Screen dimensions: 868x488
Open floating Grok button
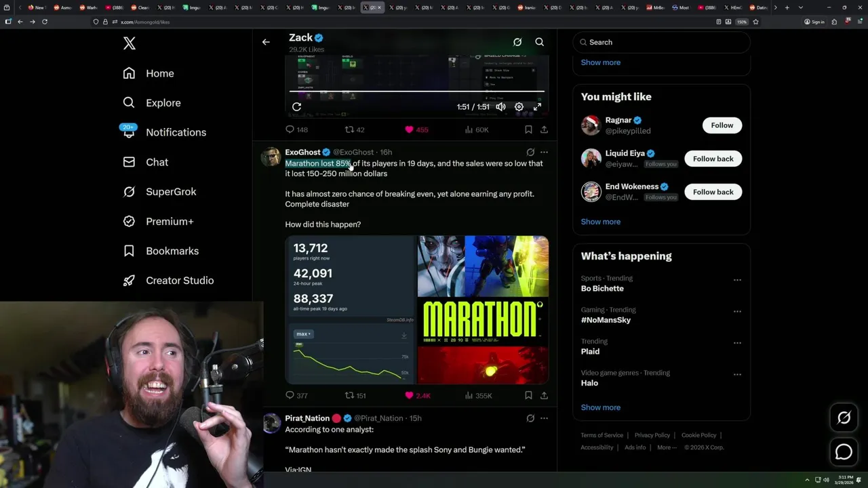coord(844,418)
